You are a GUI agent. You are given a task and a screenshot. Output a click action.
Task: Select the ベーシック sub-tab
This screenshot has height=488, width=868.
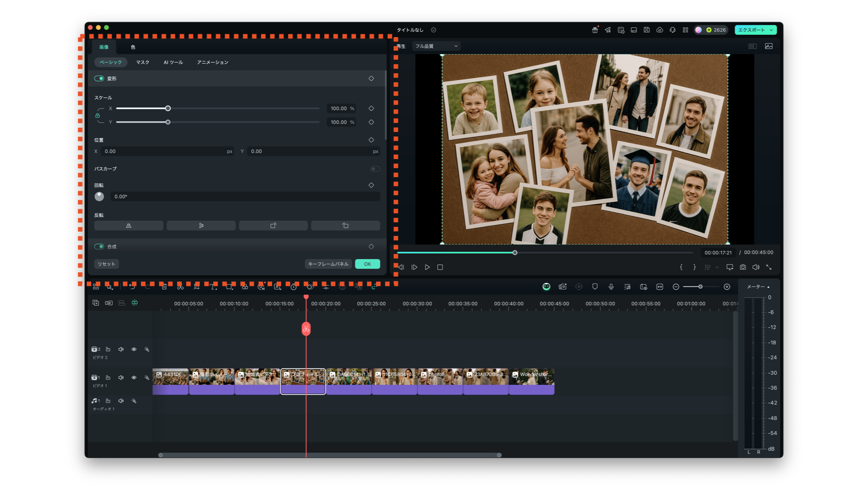click(111, 62)
